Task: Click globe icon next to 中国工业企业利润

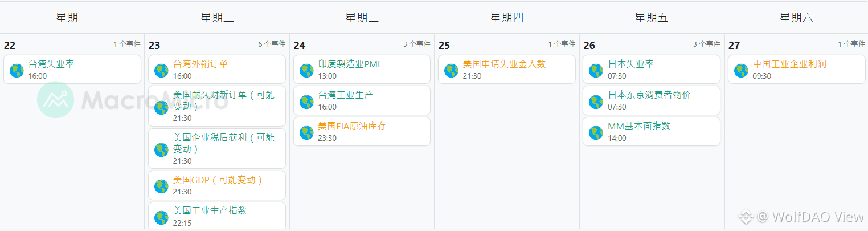Action: point(741,70)
